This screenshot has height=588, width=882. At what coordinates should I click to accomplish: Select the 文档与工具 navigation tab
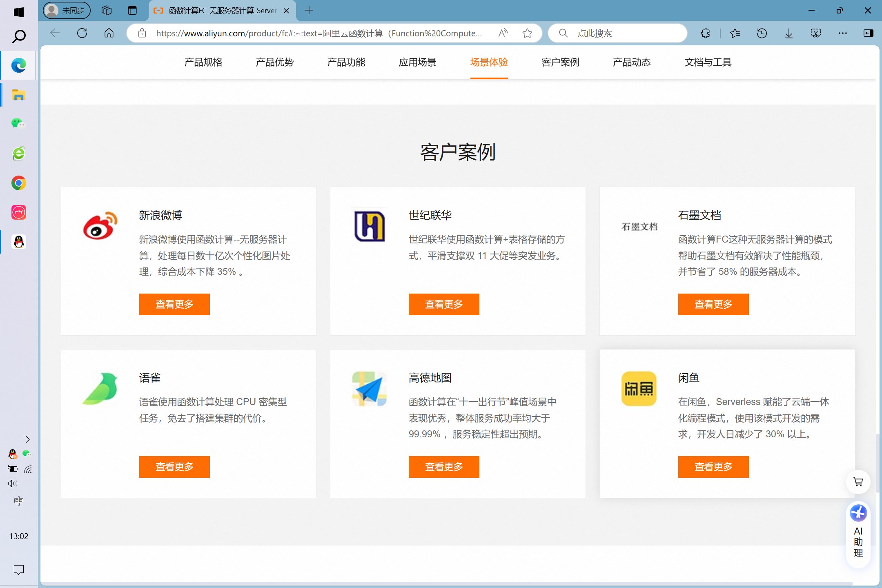pyautogui.click(x=708, y=62)
